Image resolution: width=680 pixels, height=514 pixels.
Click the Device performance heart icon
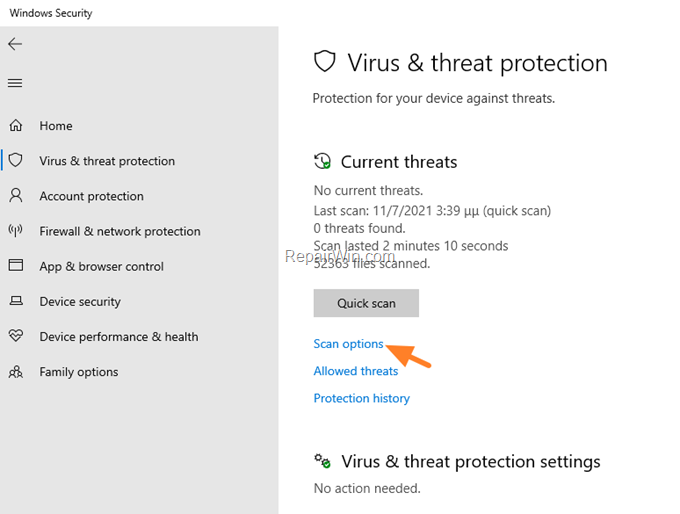tap(16, 336)
